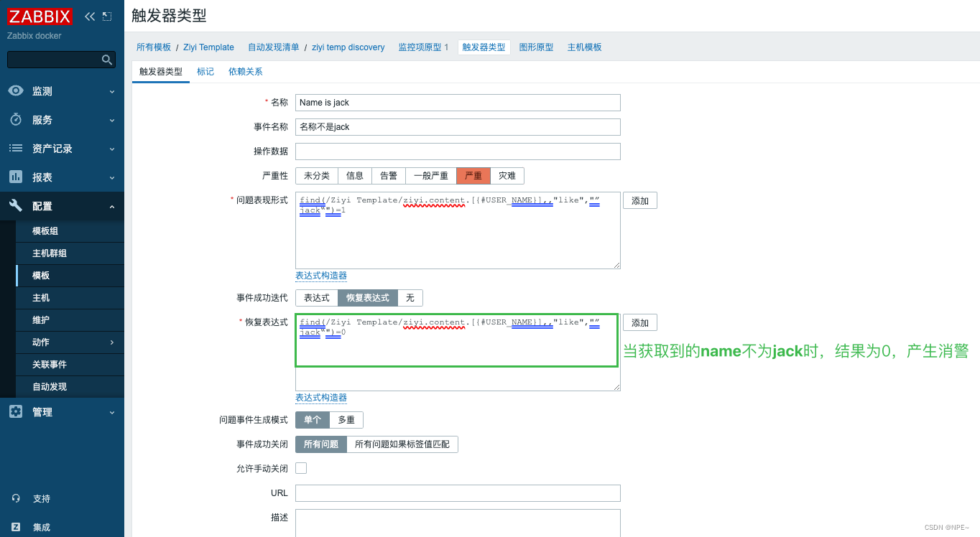Click the search magnifier icon

[x=106, y=60]
